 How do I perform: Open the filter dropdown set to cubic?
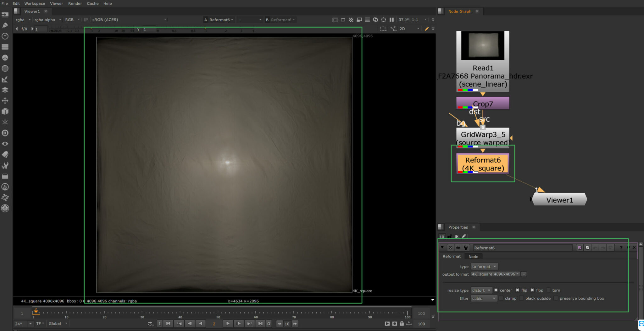484,298
